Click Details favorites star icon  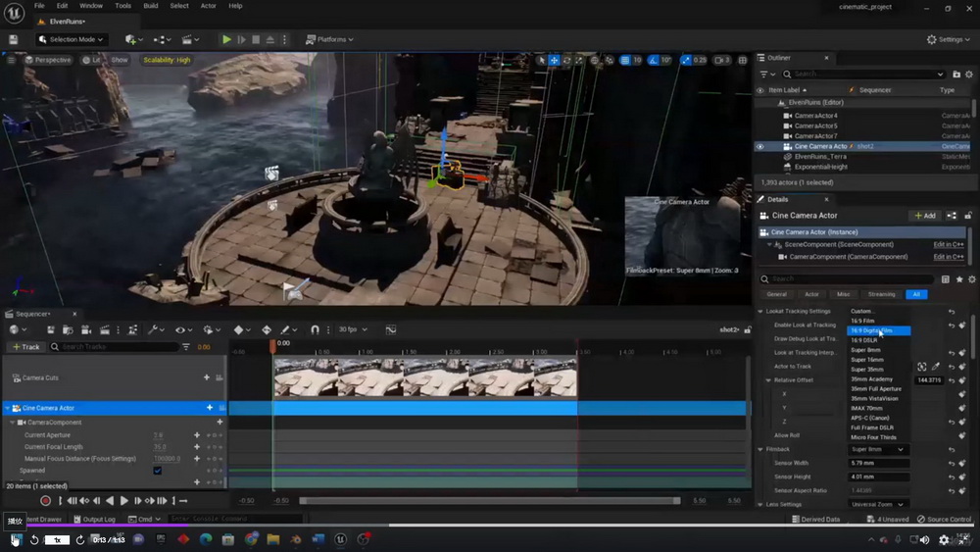point(958,279)
